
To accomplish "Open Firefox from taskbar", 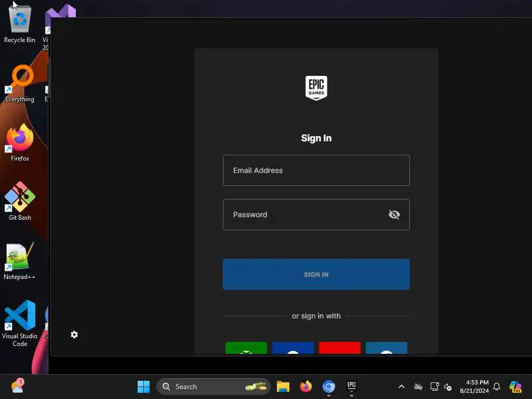I will point(306,387).
